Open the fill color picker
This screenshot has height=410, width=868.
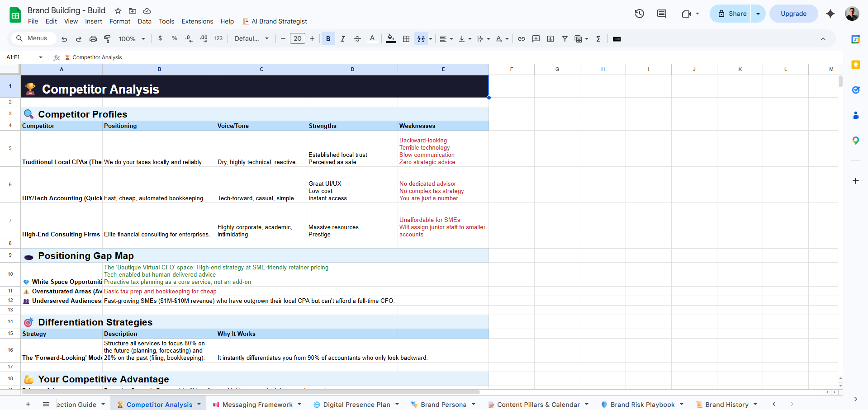point(391,39)
